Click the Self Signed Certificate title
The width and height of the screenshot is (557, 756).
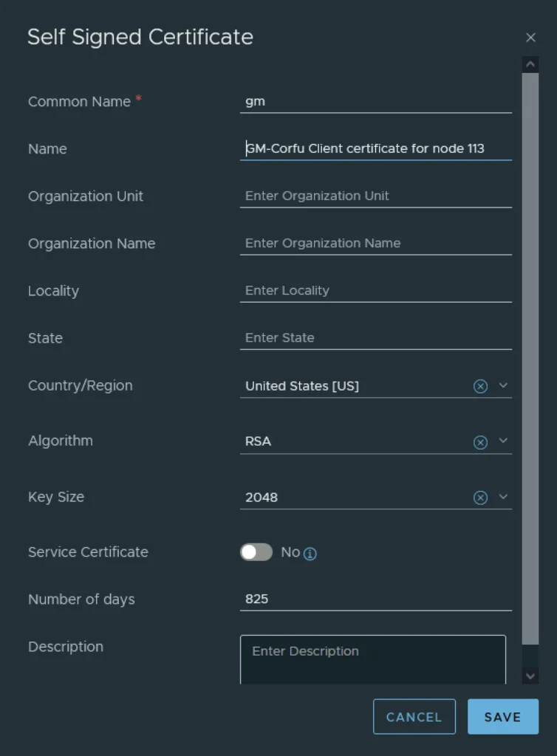[140, 37]
